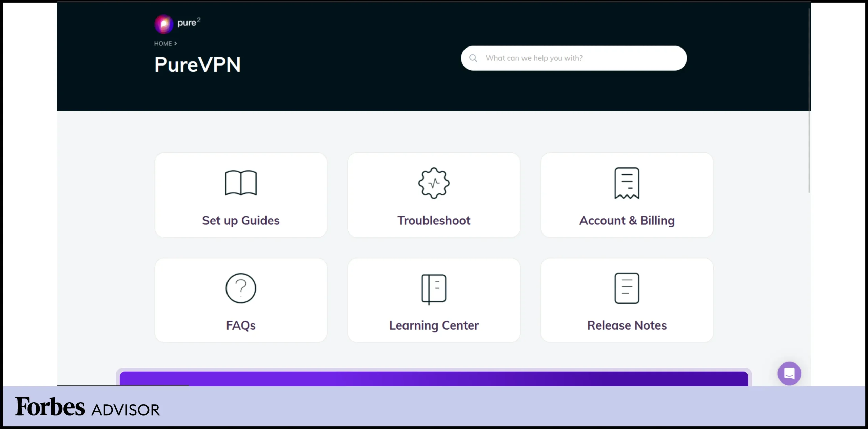Open the FAQs question mark icon
Image resolution: width=868 pixels, height=429 pixels.
(241, 288)
